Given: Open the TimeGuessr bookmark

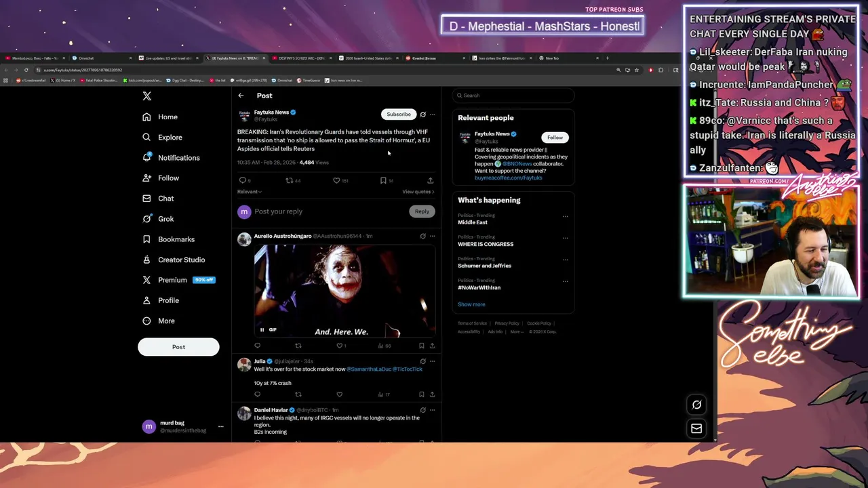Looking at the screenshot, I should point(309,80).
